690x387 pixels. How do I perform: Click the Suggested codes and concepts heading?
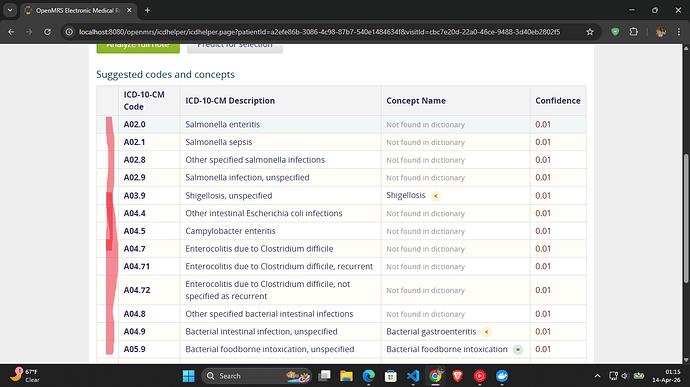(165, 74)
